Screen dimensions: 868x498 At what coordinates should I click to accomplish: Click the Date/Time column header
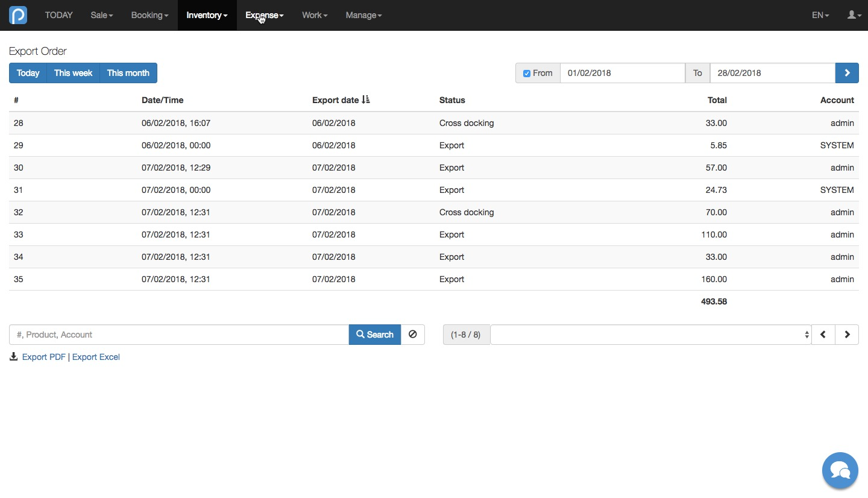click(x=163, y=100)
